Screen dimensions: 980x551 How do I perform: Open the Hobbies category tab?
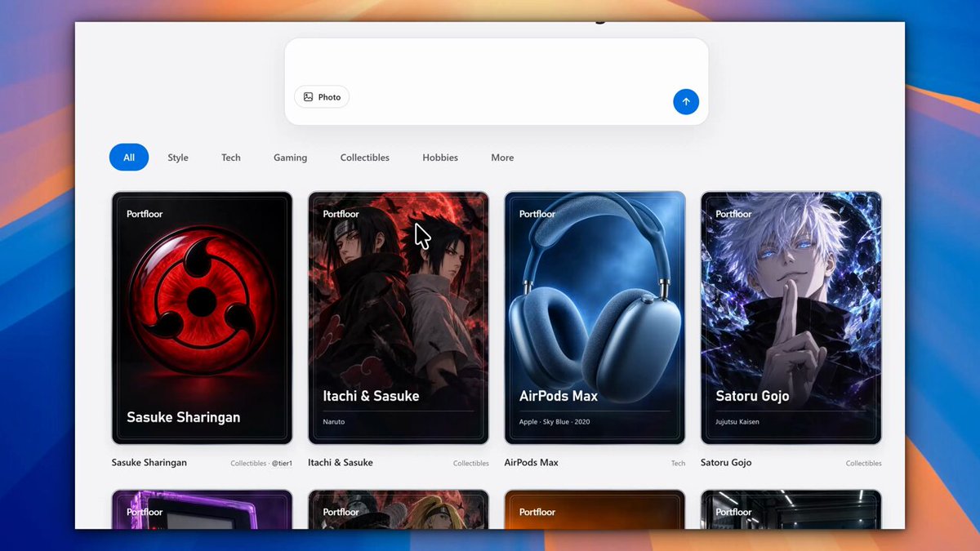(x=440, y=158)
